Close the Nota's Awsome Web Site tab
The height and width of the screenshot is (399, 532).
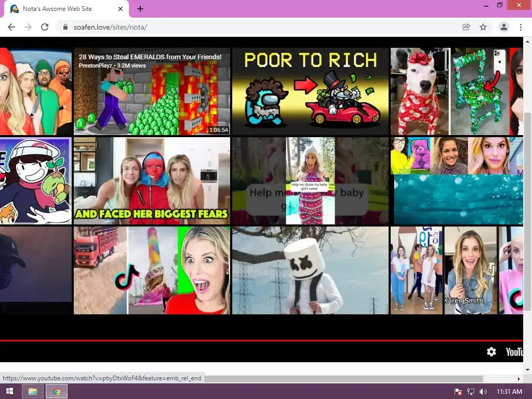121,9
